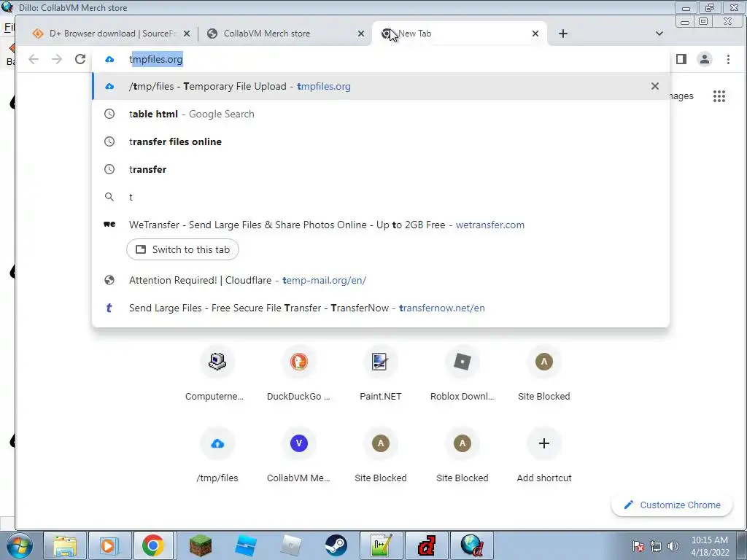
Task: Remove the tmpfiles.org suggestion
Action: (655, 86)
